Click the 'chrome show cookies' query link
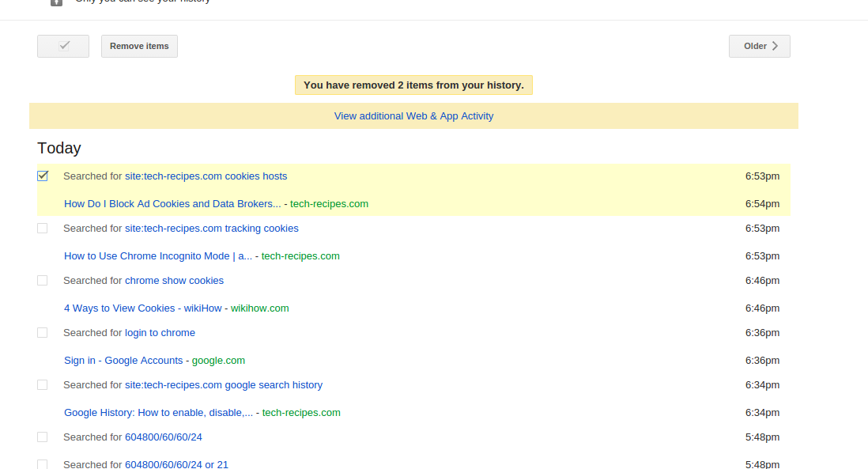The width and height of the screenshot is (868, 469). pyautogui.click(x=174, y=280)
